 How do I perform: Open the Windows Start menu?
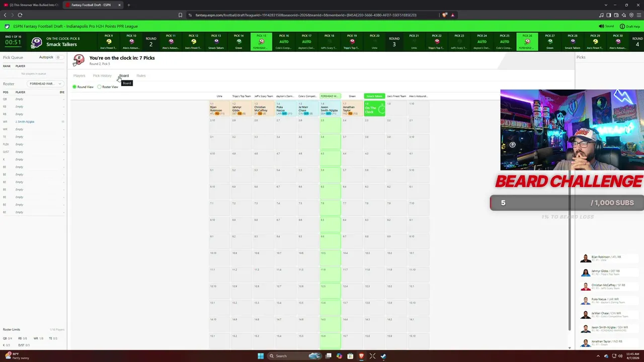[260, 356]
